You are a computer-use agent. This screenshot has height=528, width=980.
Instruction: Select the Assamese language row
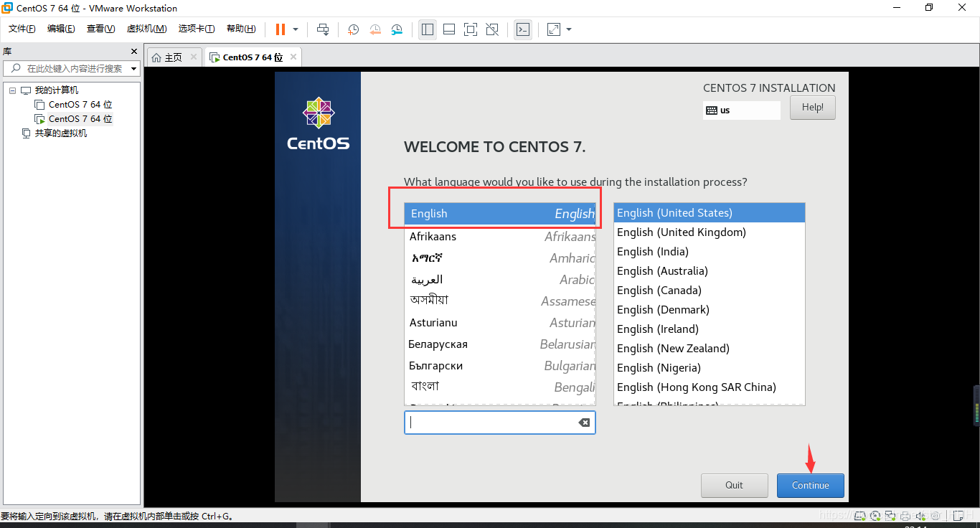(x=500, y=301)
